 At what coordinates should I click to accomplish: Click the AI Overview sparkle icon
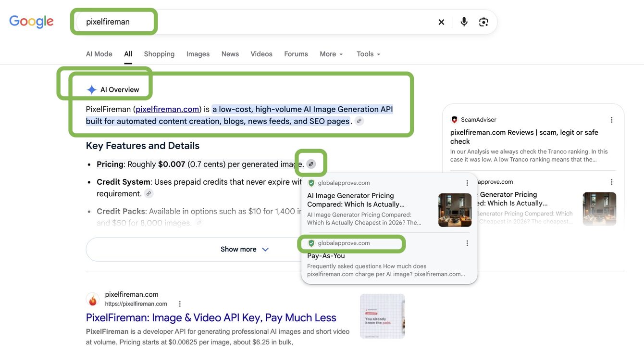point(91,90)
